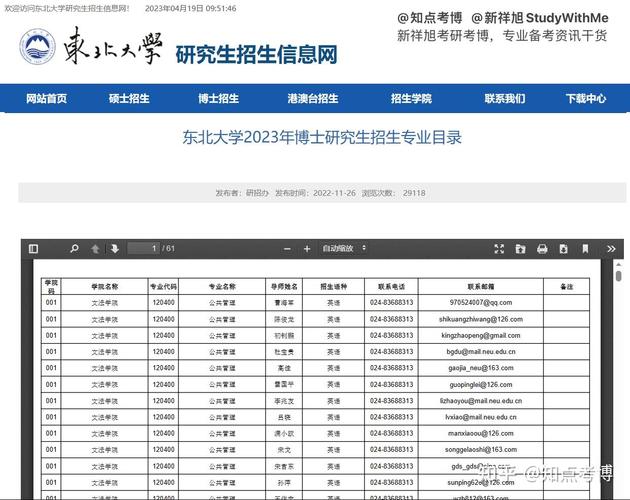Open the 招生学院 navigation tab
This screenshot has width=630, height=500.
[411, 98]
